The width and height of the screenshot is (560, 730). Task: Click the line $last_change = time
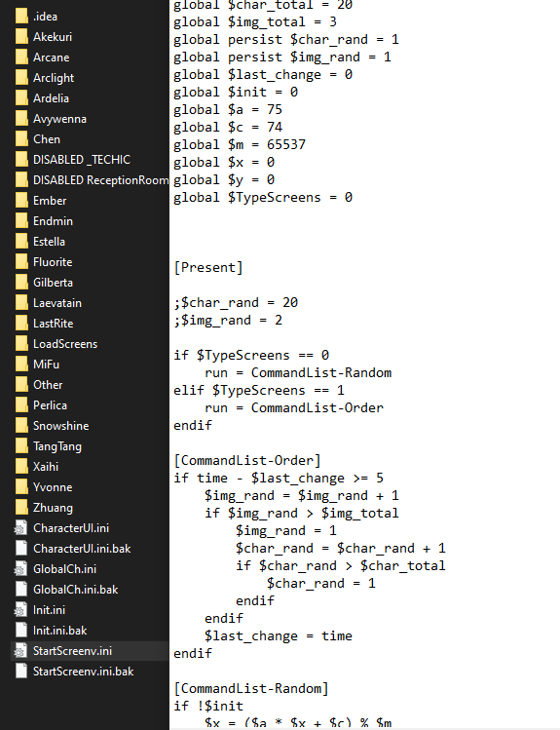pos(279,636)
